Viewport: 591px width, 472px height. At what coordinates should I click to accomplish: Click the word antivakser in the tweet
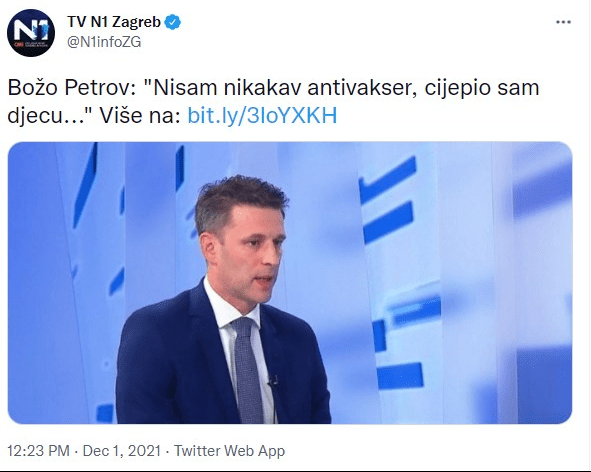pyautogui.click(x=362, y=87)
